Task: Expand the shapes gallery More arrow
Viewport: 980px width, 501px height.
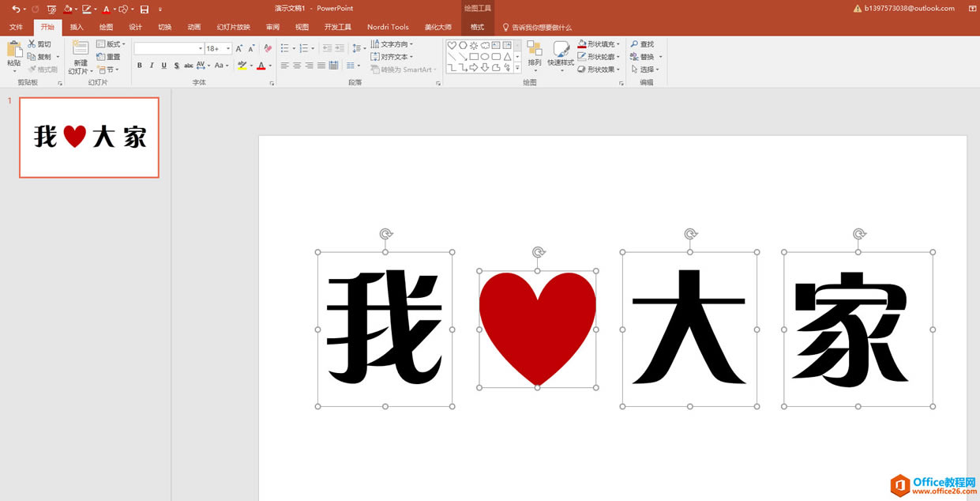Action: tap(518, 68)
